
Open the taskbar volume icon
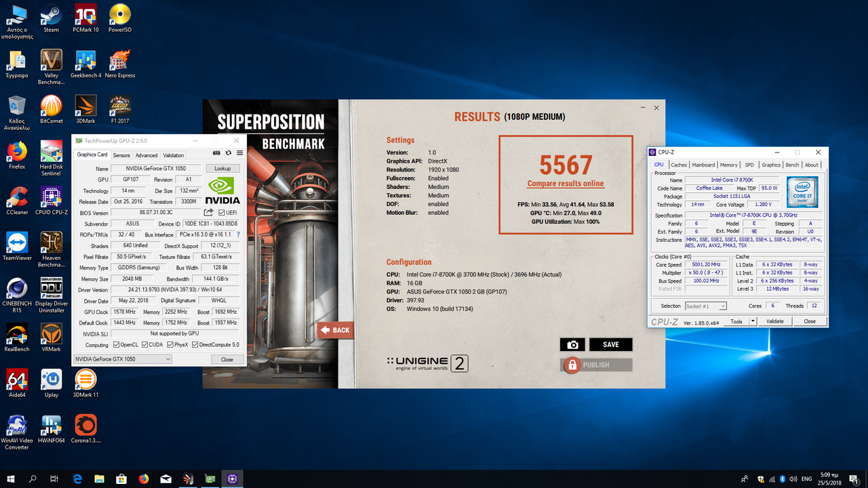click(795, 479)
